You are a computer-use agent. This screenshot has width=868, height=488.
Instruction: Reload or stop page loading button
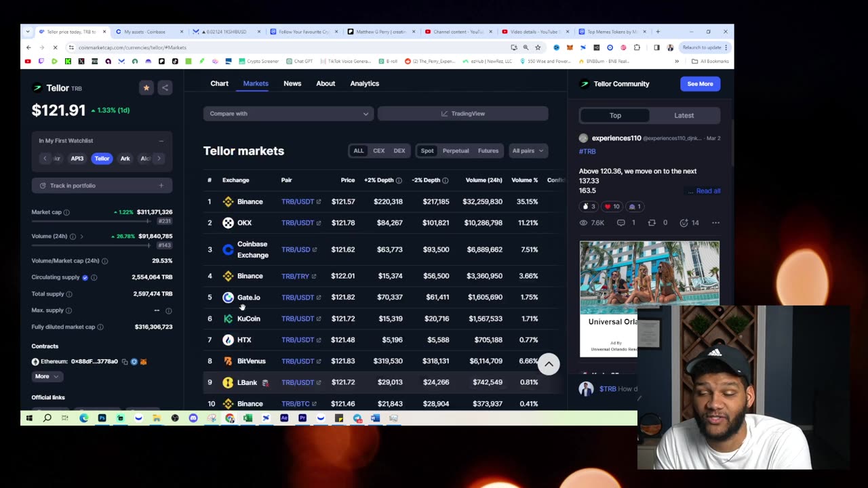54,47
